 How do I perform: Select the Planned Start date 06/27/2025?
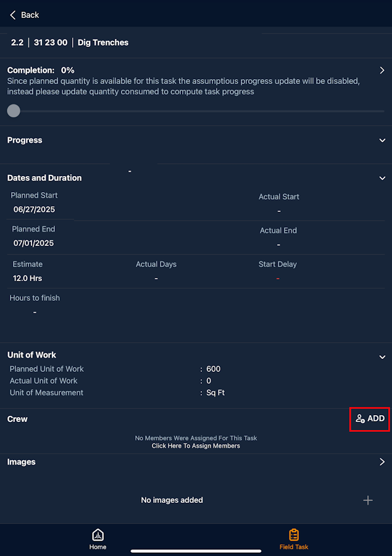(35, 209)
